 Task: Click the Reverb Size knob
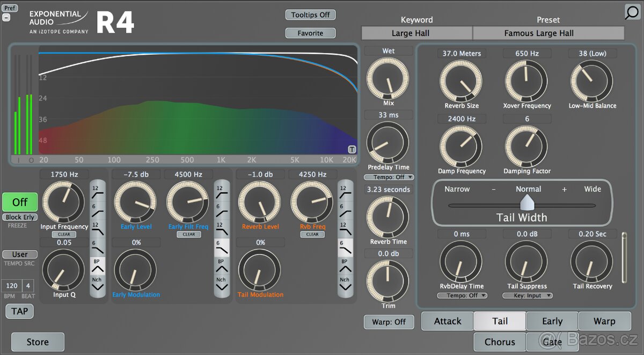point(462,81)
